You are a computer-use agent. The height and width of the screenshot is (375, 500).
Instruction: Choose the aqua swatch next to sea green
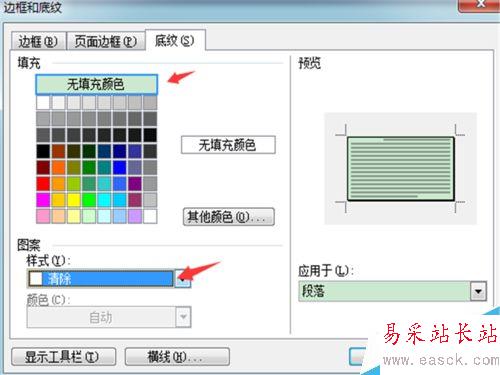coord(104,184)
